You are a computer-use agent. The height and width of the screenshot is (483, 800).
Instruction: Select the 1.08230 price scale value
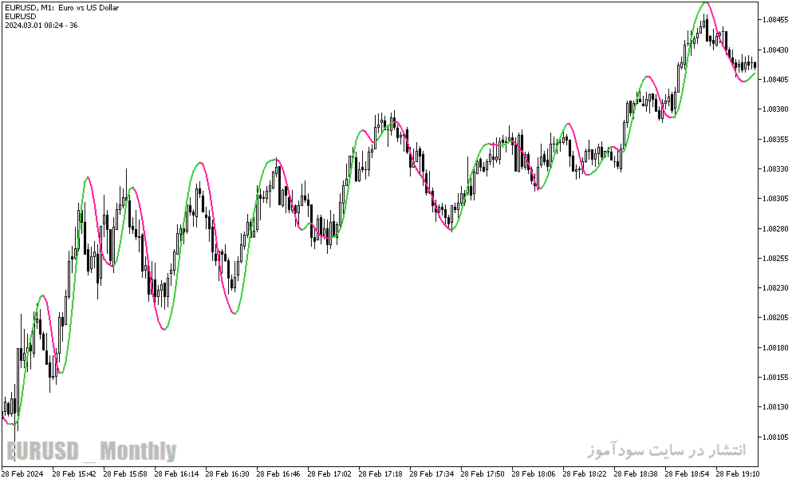[774, 288]
